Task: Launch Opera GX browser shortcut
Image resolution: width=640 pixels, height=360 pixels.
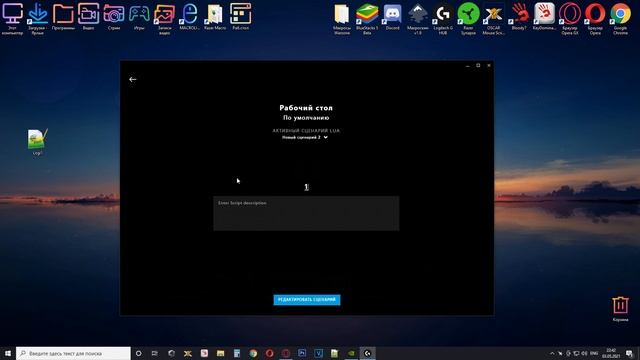Action: coord(570,18)
